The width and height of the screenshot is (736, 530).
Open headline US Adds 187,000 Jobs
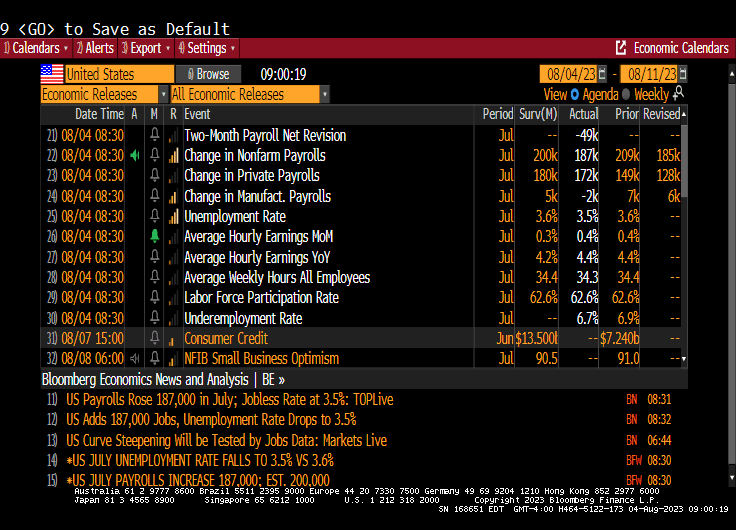[211, 420]
